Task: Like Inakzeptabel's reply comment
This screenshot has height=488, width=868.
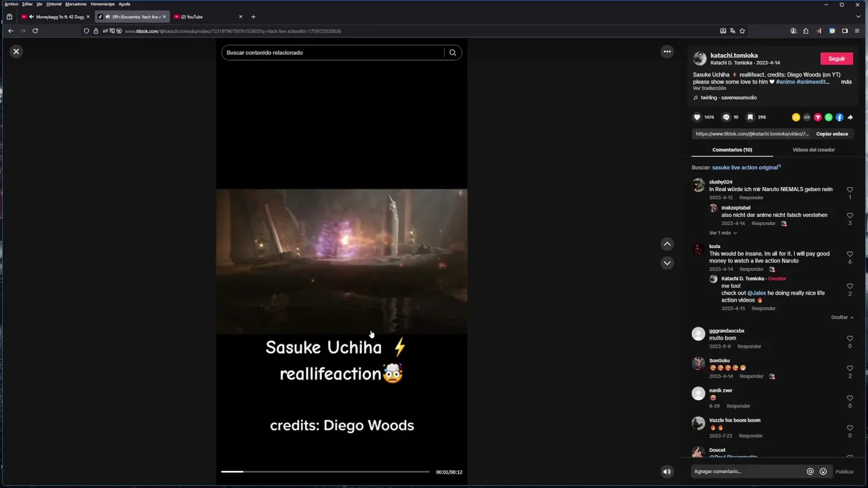Action: (x=850, y=216)
